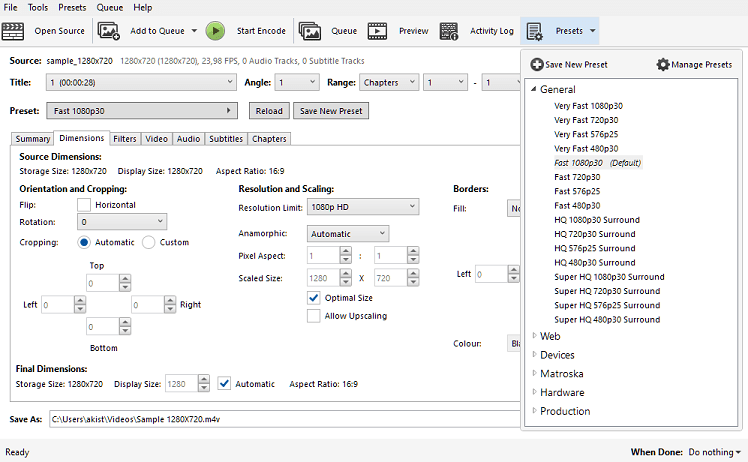Toggle the Allow Upscaling checkbox

click(314, 316)
